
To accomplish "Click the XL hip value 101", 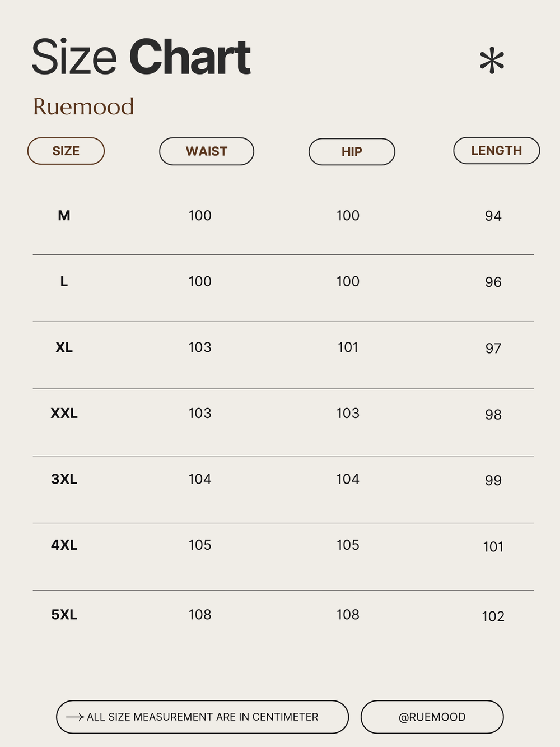I will click(x=348, y=347).
